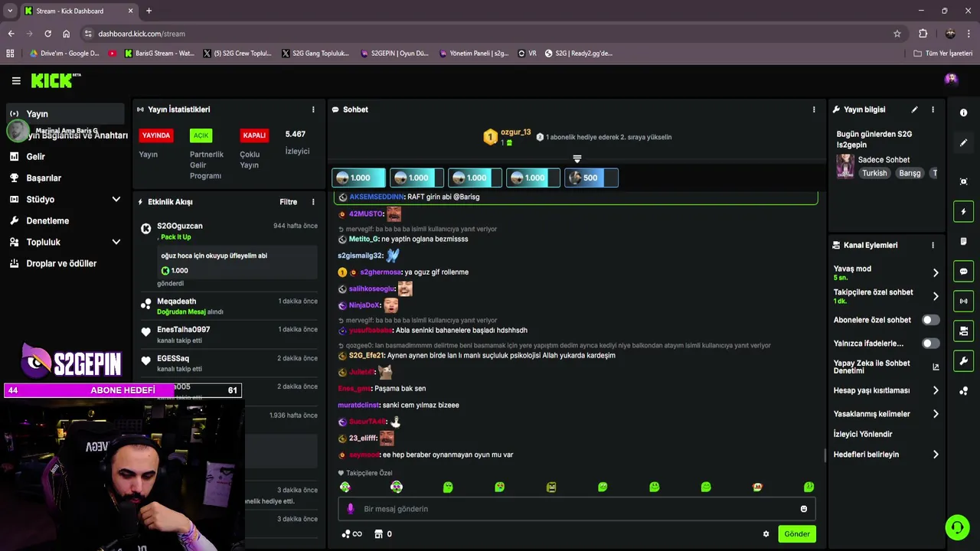Open Kanal Eylemleri three-dot menu
This screenshot has height=551, width=980.
pos(933,245)
